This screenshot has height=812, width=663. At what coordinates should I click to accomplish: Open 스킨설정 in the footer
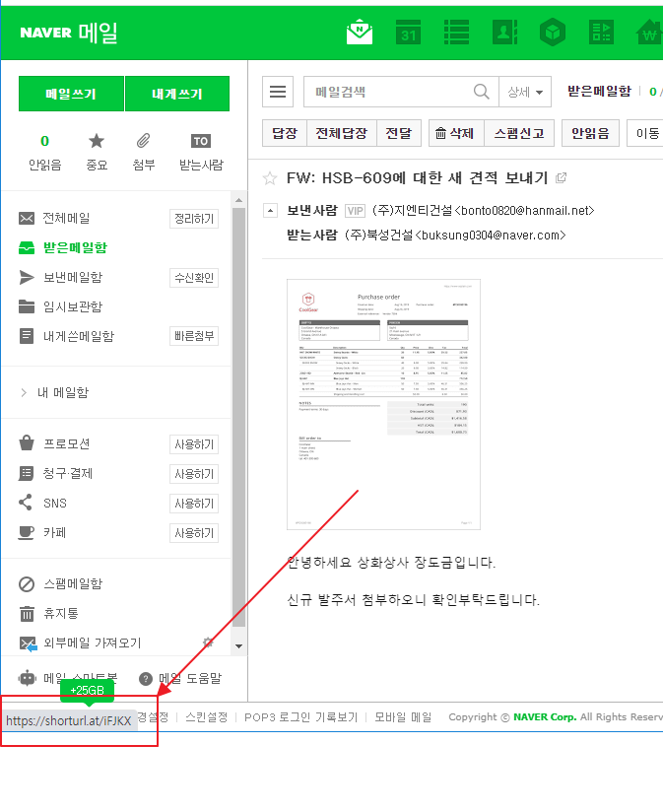point(207,717)
